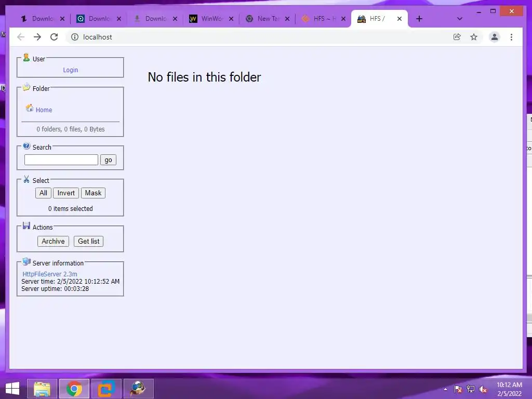Image resolution: width=532 pixels, height=399 pixels.
Task: Click the User panel person icon
Action: click(26, 57)
